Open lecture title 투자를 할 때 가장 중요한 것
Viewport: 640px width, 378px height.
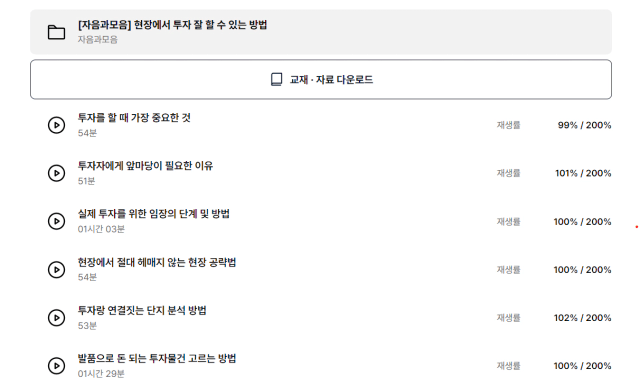click(x=134, y=118)
